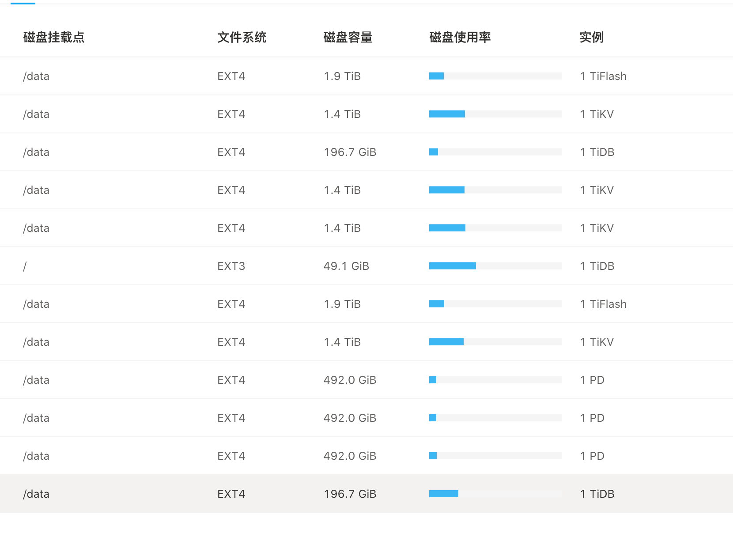Viewport: 733px width, 560px height.
Task: Click the lower "1 TiFlash" instance cell
Action: pyautogui.click(x=603, y=304)
